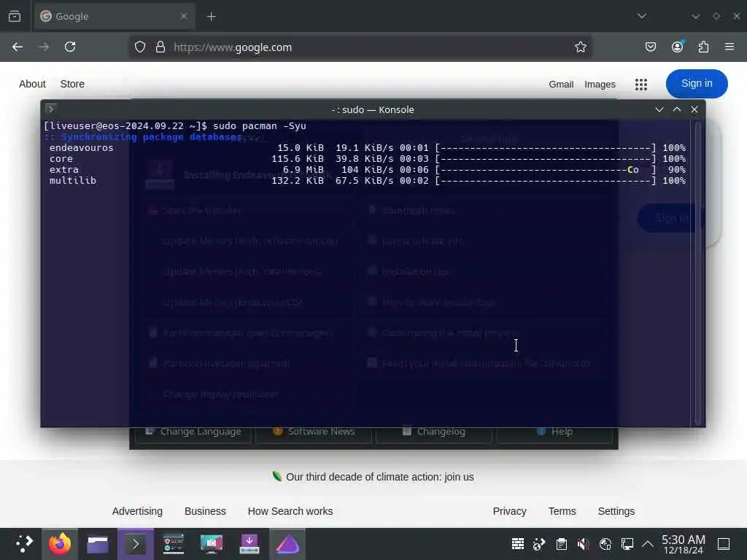This screenshot has height=560, width=747.
Task: Open the Settings footer menu
Action: point(616,511)
